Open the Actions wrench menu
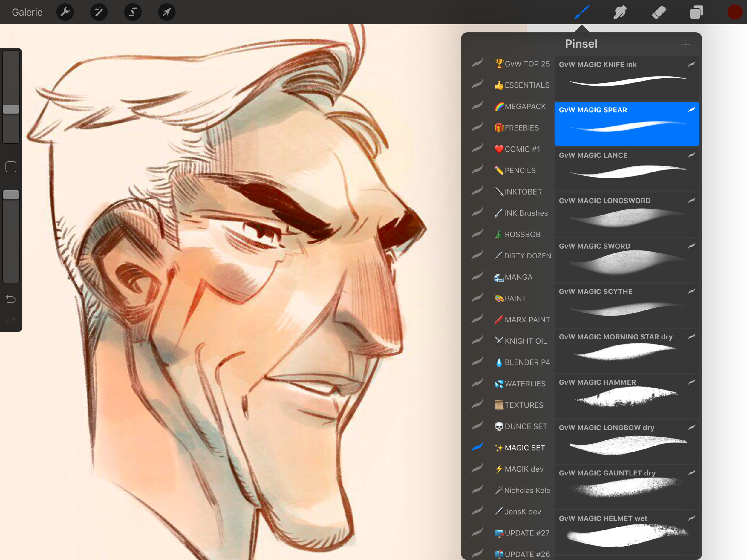The image size is (747, 560). 65,12
